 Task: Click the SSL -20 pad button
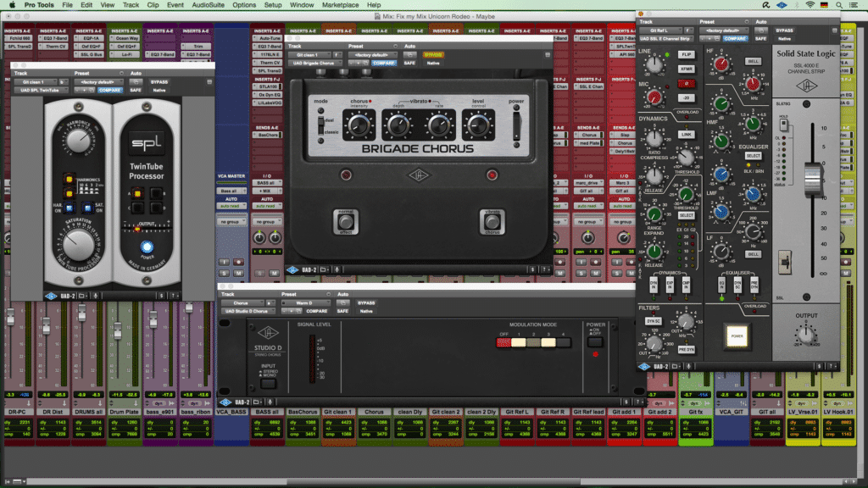point(687,98)
